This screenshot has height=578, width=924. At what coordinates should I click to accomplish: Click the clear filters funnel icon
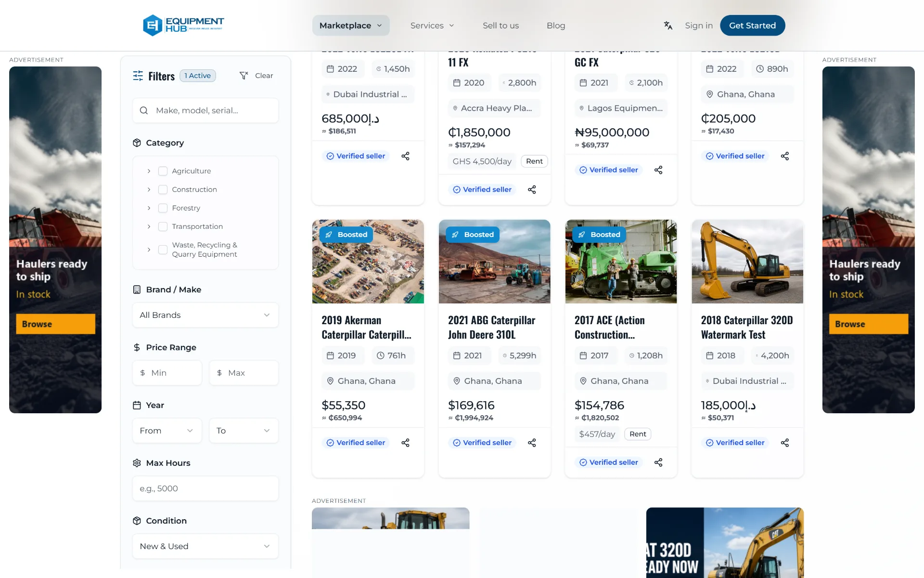point(244,76)
